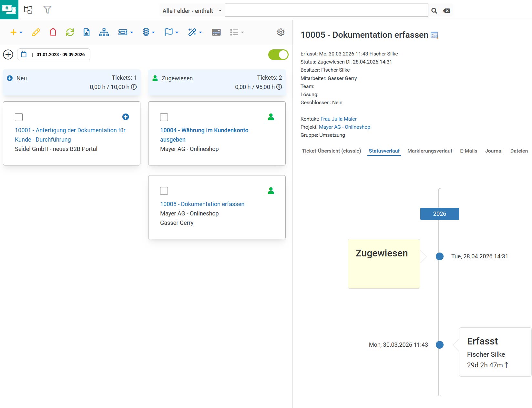
Task: Expand the flag icon dropdown arrow
Action: [x=177, y=33]
